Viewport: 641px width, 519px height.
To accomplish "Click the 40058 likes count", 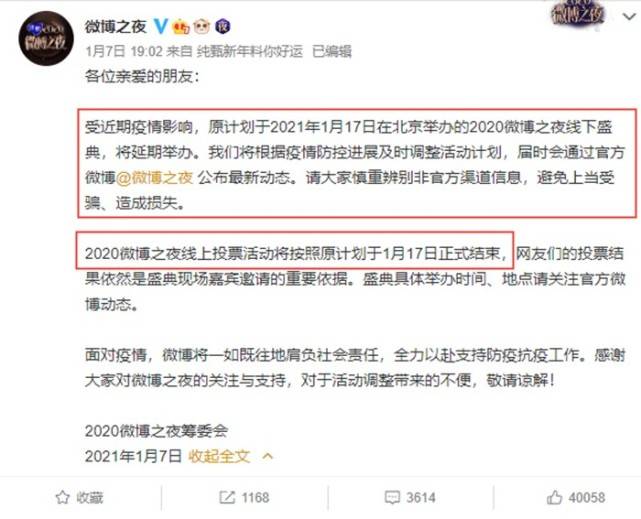I will (x=587, y=498).
